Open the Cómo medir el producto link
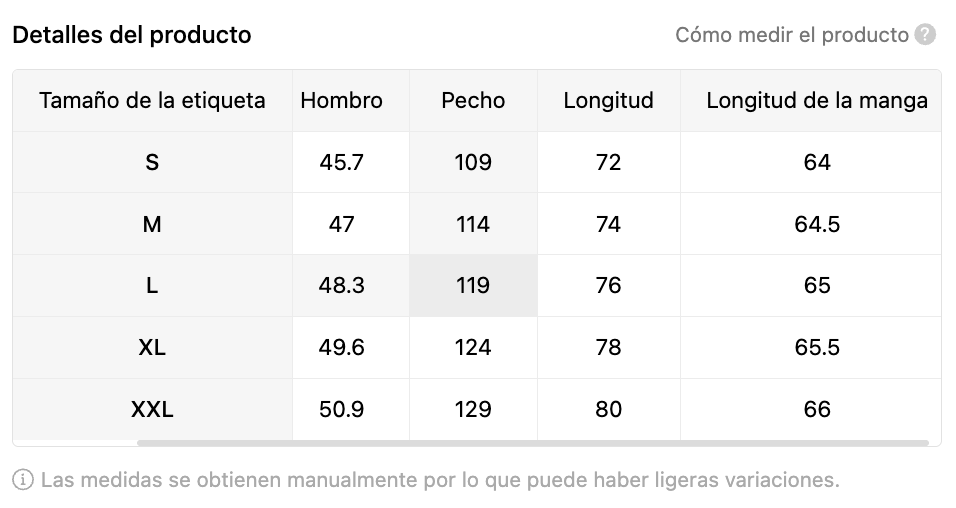This screenshot has height=508, width=956. [x=791, y=36]
